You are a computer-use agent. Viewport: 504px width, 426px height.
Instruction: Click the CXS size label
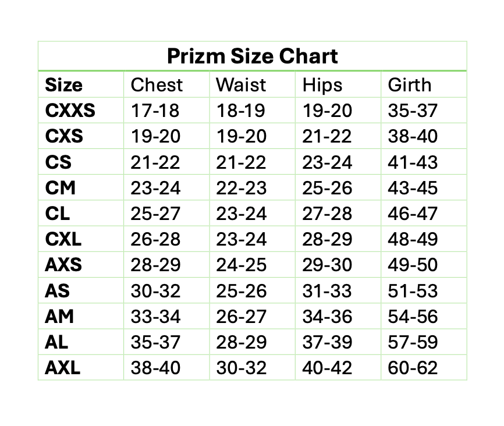click(64, 136)
